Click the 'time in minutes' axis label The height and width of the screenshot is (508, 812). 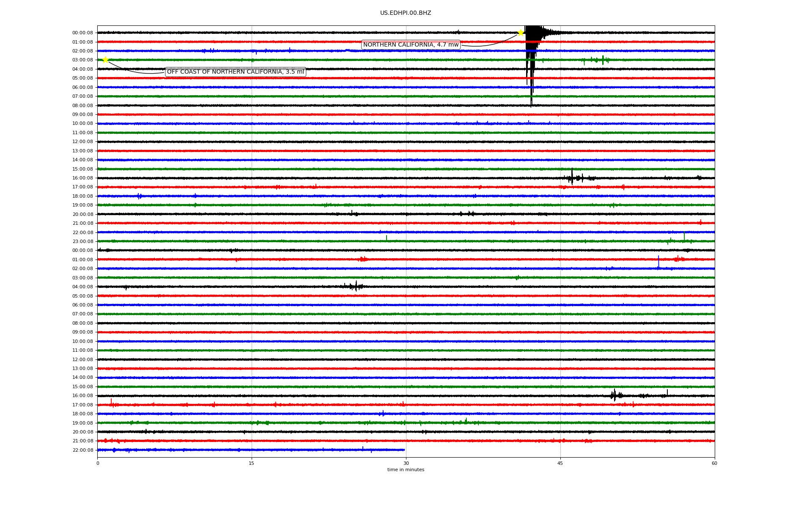(x=406, y=470)
